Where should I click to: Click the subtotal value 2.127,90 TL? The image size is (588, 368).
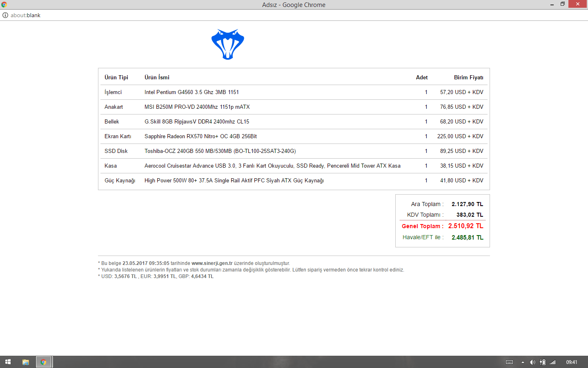coord(467,204)
